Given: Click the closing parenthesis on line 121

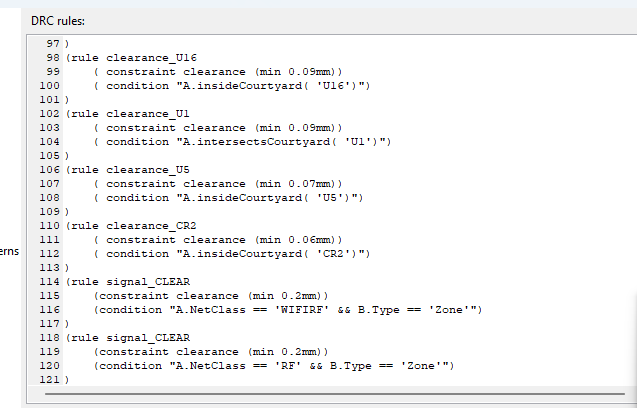Looking at the screenshot, I should [67, 380].
